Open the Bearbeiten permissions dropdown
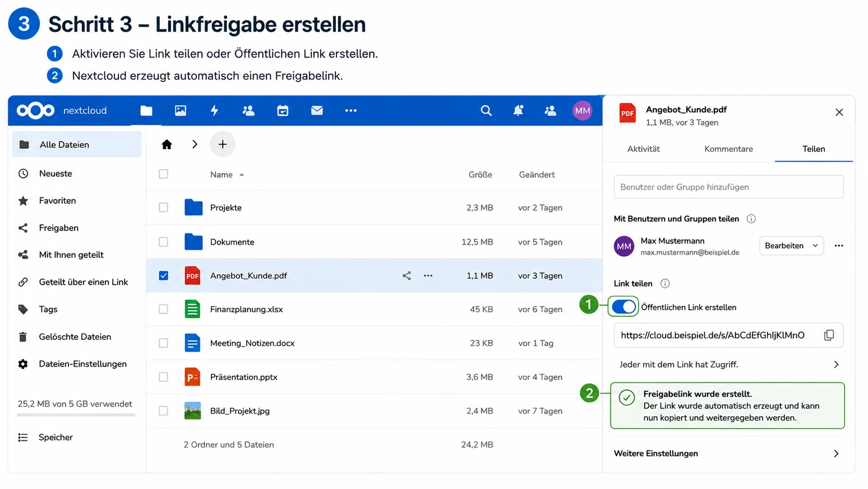The width and height of the screenshot is (868, 489). coord(791,246)
